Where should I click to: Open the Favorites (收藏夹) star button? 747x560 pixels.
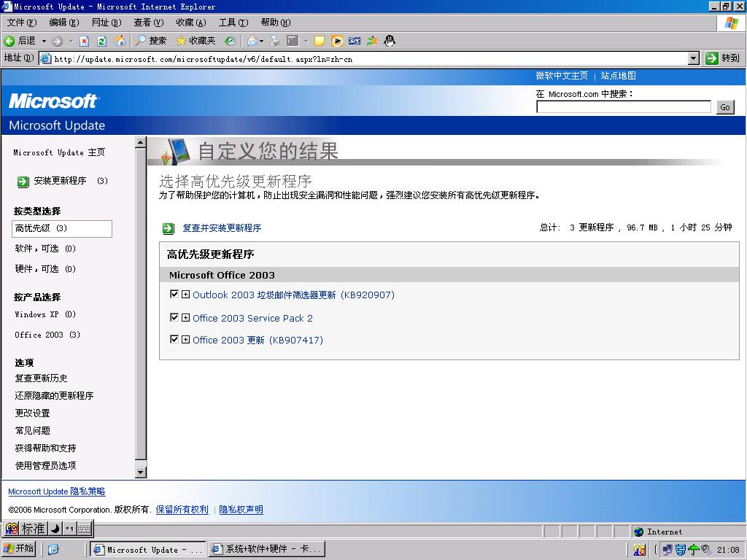[x=196, y=41]
